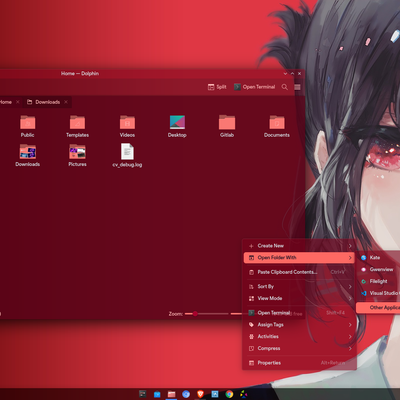The height and width of the screenshot is (400, 400).
Task: Click the blue circular browser taskbar icon
Action: click(x=186, y=394)
